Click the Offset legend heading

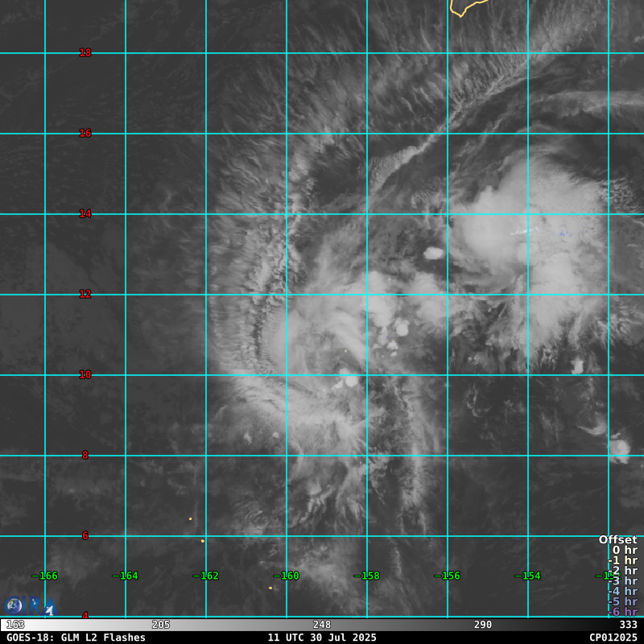pyautogui.click(x=617, y=539)
